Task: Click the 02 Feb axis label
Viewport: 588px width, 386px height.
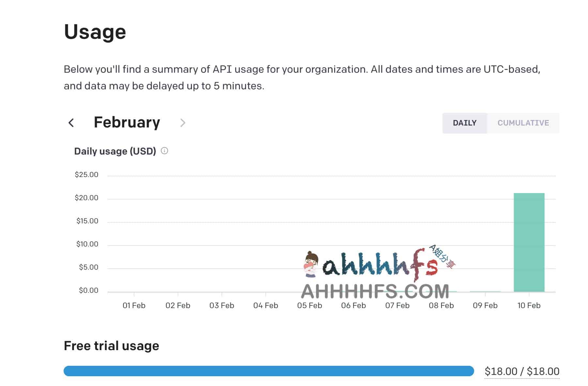Action: tap(178, 305)
